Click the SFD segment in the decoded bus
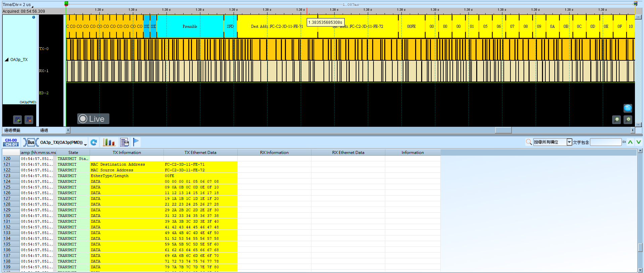 (x=231, y=26)
